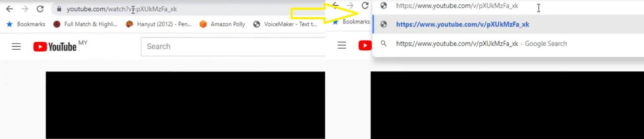Open the YouTube hamburger menu on left

(16, 47)
